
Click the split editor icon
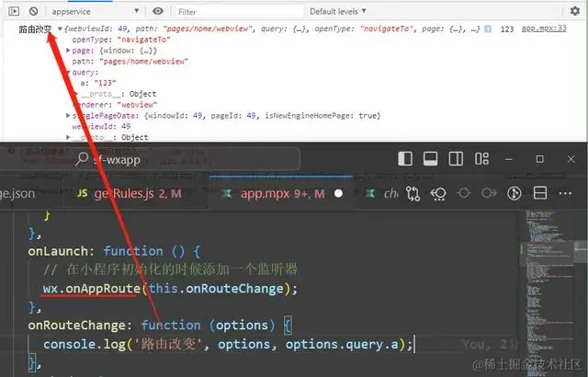pyautogui.click(x=540, y=193)
